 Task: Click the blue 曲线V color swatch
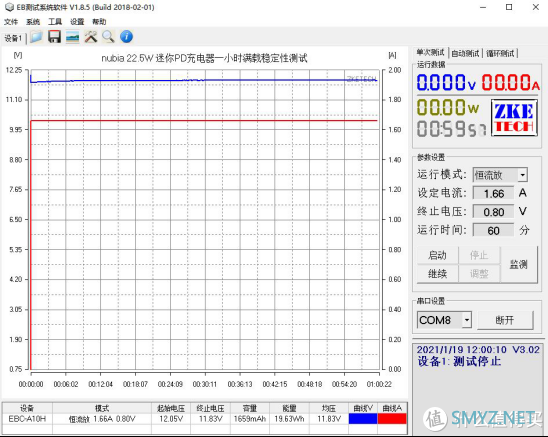point(363,418)
